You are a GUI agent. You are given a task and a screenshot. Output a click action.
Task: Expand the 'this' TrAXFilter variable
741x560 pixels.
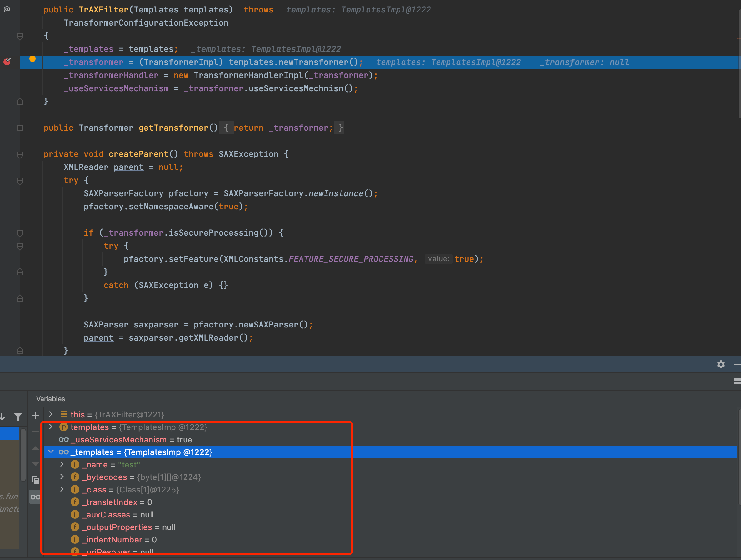pos(51,414)
